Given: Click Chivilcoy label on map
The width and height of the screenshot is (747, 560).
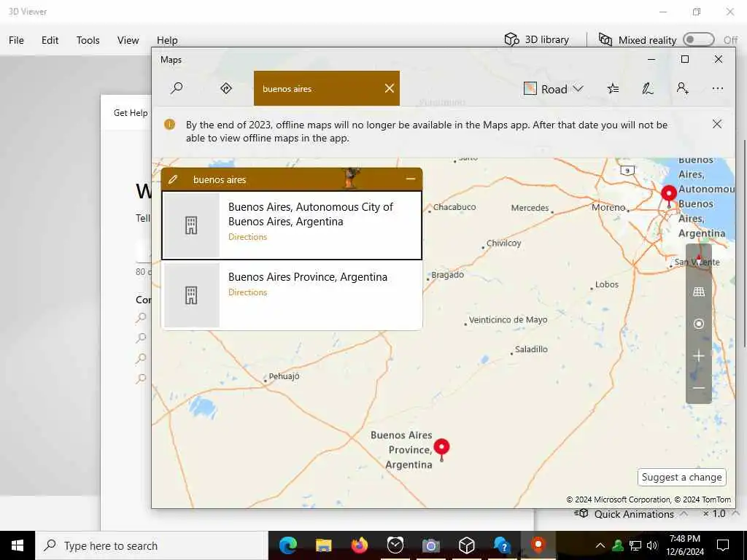Looking at the screenshot, I should tap(503, 243).
